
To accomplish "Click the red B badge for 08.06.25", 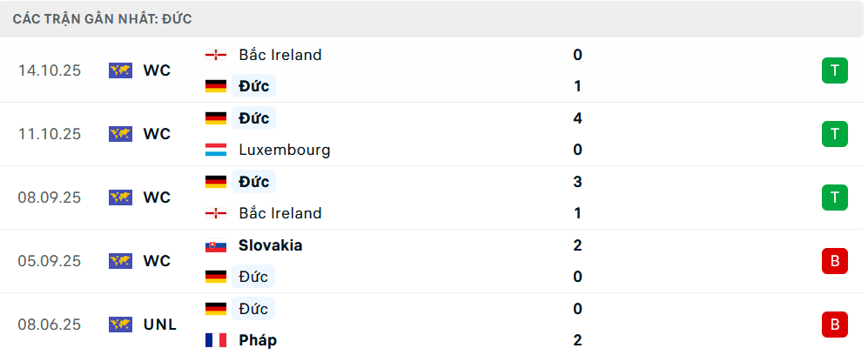I will [834, 325].
